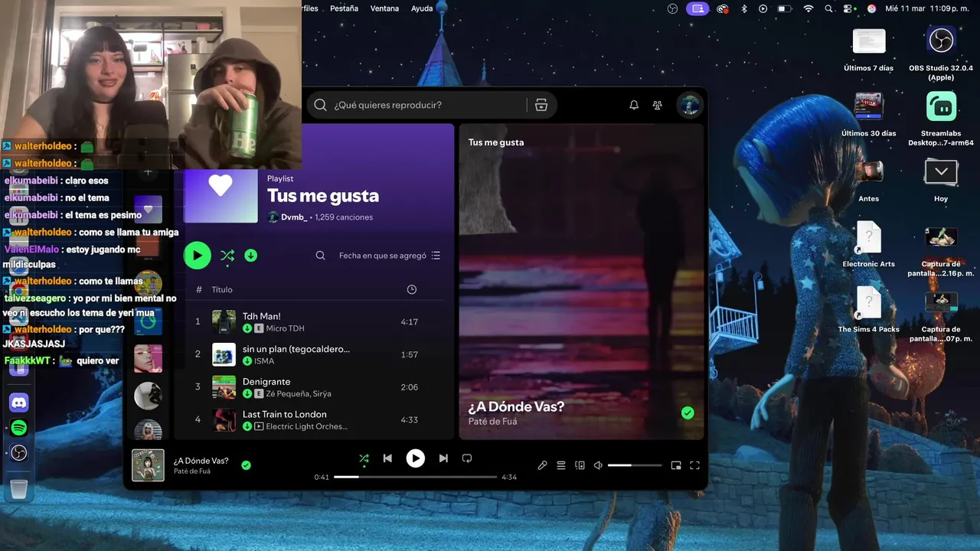The height and width of the screenshot is (551, 980).
Task: Click the Bluetooth menu bar icon
Action: tap(743, 8)
